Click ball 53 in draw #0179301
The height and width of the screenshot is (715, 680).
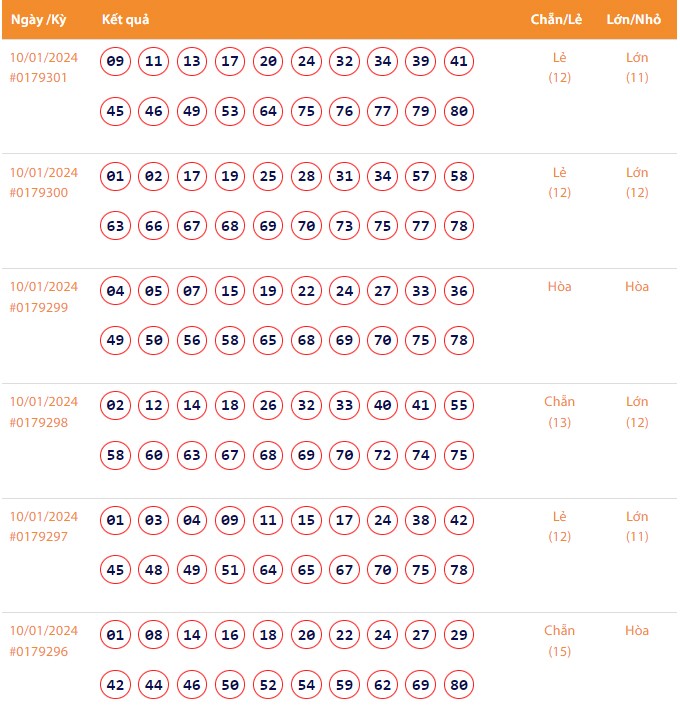(230, 111)
